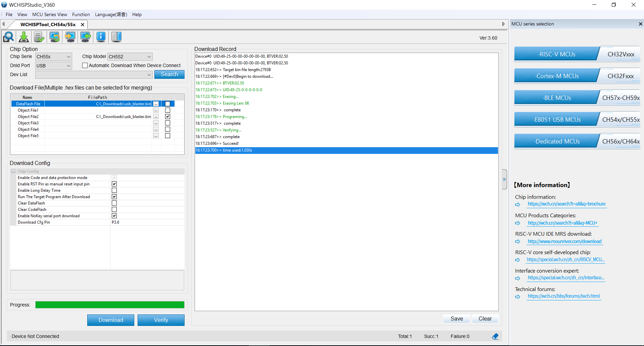644x346 pixels.
Task: Toggle Enable Long Delay Time checkbox
Action: coord(114,190)
